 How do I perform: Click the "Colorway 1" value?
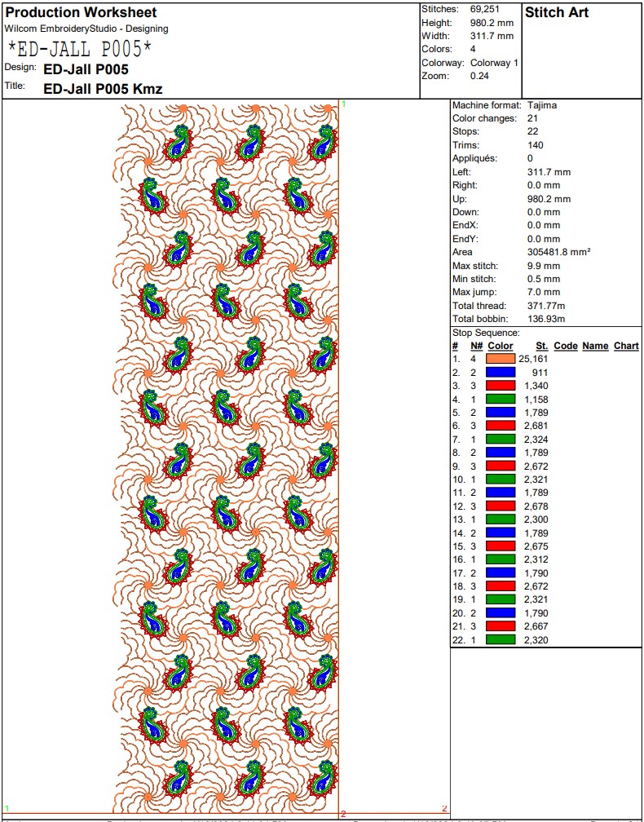(494, 63)
